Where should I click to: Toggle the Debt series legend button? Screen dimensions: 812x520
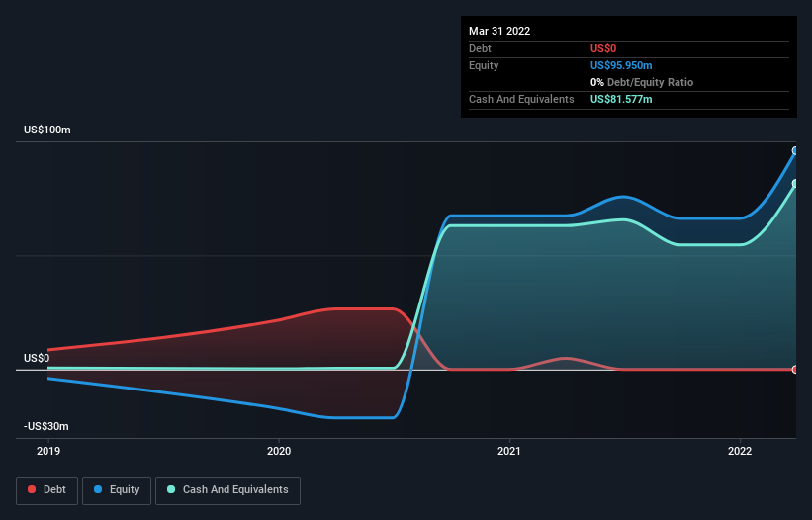pyautogui.click(x=46, y=490)
